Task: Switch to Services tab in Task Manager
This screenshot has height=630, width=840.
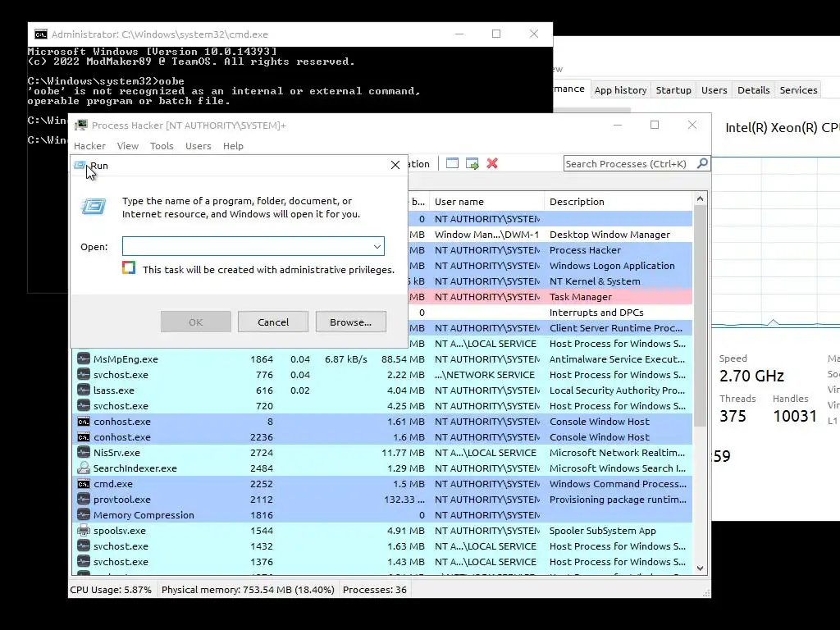Action: [x=798, y=90]
